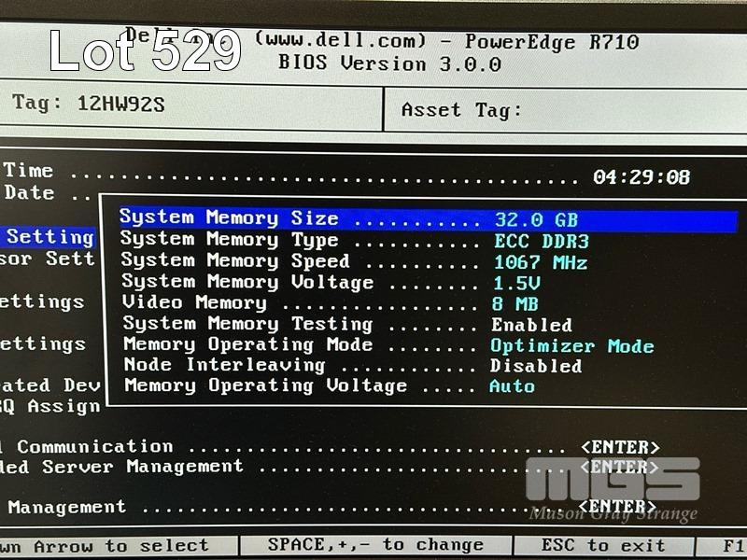Open the Power Management ENTER submenu
Screen dimensions: 747x560
620,508
